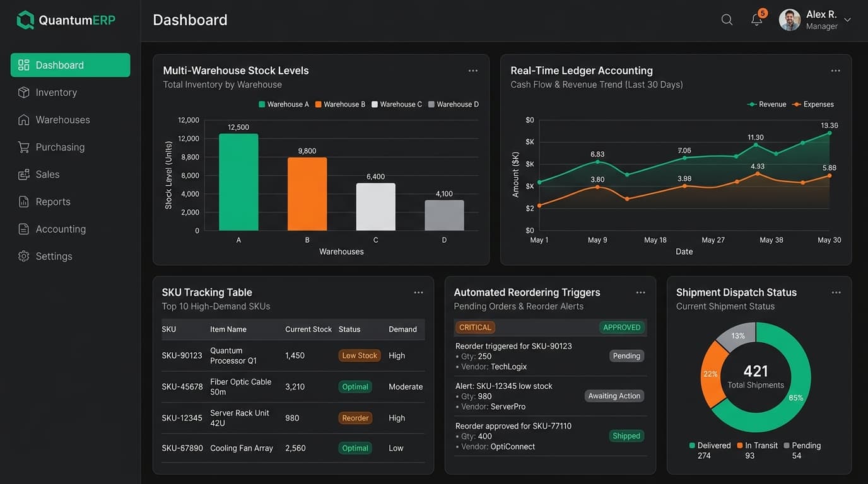Click the Warehouses building icon
Image resolution: width=868 pixels, height=484 pixels.
point(24,120)
